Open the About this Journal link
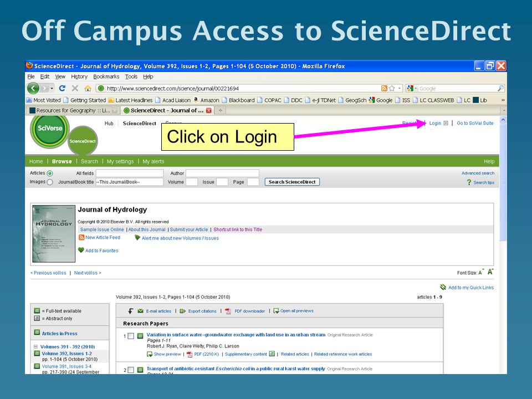Screen dimensions: 532x399 (147, 229)
